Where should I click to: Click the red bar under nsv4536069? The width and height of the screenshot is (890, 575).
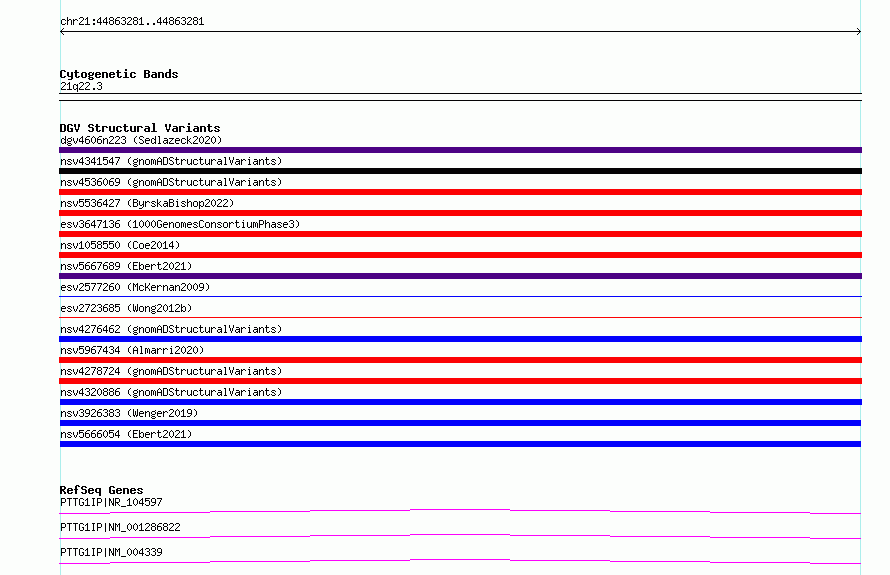pos(460,192)
